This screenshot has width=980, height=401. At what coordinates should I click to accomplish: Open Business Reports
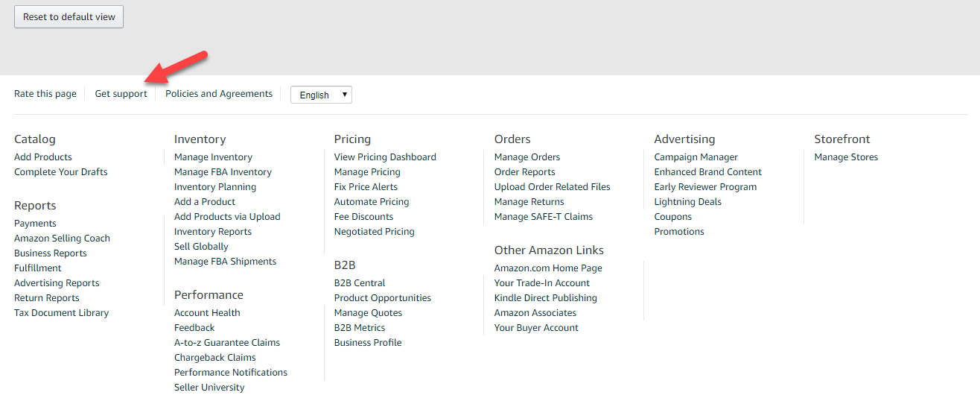tap(51, 253)
